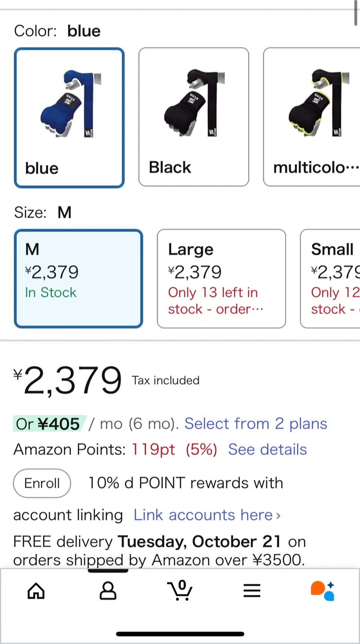Tap the black glove thumbnail image
The image size is (360, 644).
pyautogui.click(x=193, y=104)
